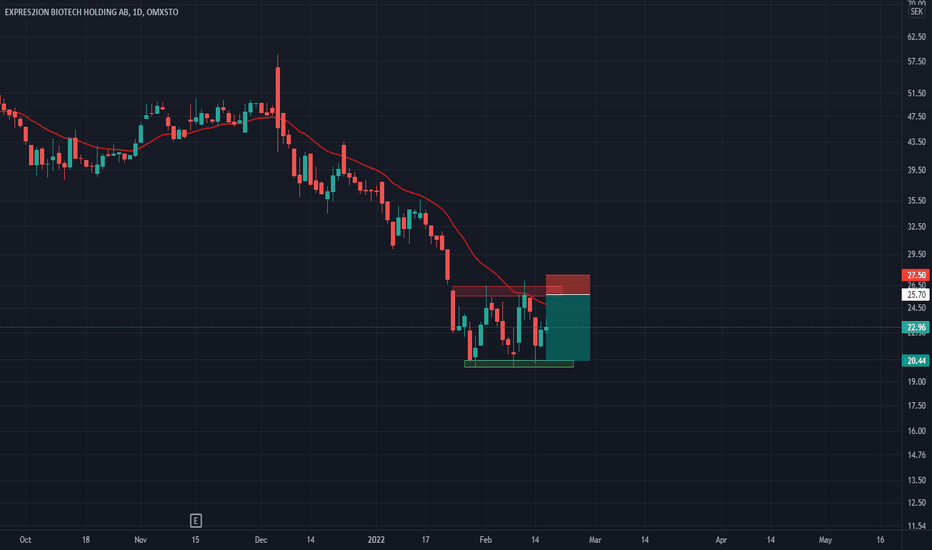Image resolution: width=932 pixels, height=550 pixels.
Task: Select the 20.44 green target label
Action: point(915,360)
